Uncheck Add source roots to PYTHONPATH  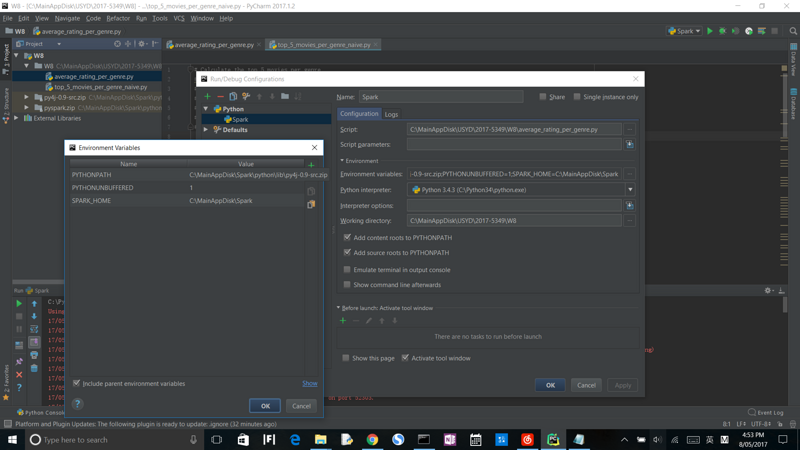tap(347, 252)
